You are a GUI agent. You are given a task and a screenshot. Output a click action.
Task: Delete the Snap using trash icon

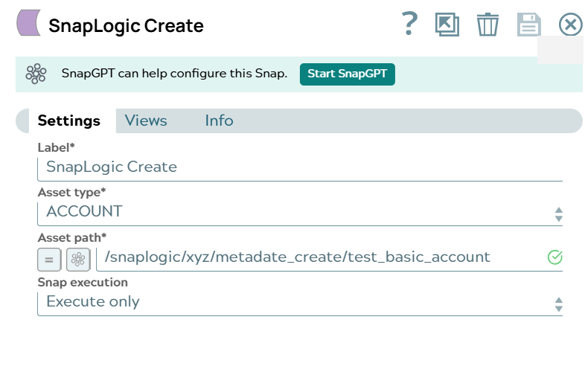pyautogui.click(x=488, y=25)
